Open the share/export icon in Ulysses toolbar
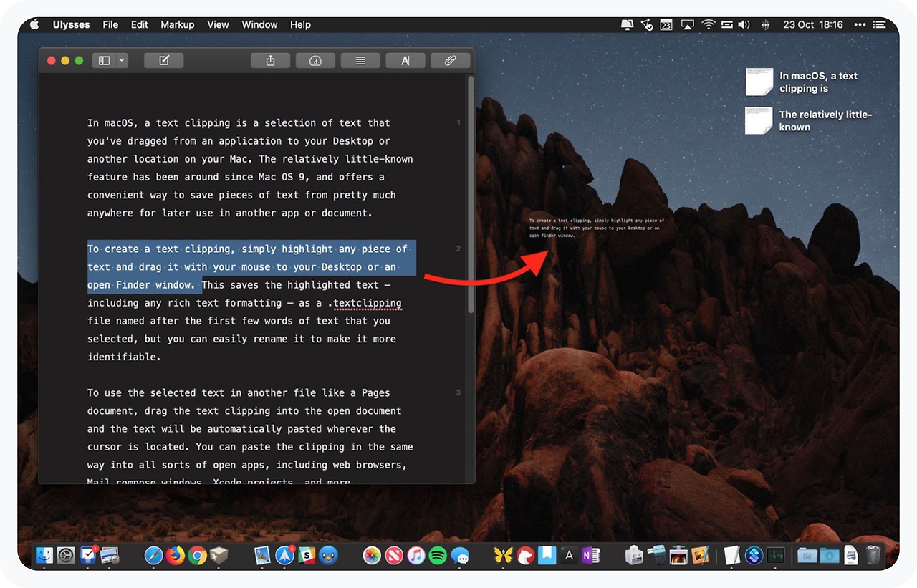Viewport: 917px width, 588px height. click(x=270, y=61)
